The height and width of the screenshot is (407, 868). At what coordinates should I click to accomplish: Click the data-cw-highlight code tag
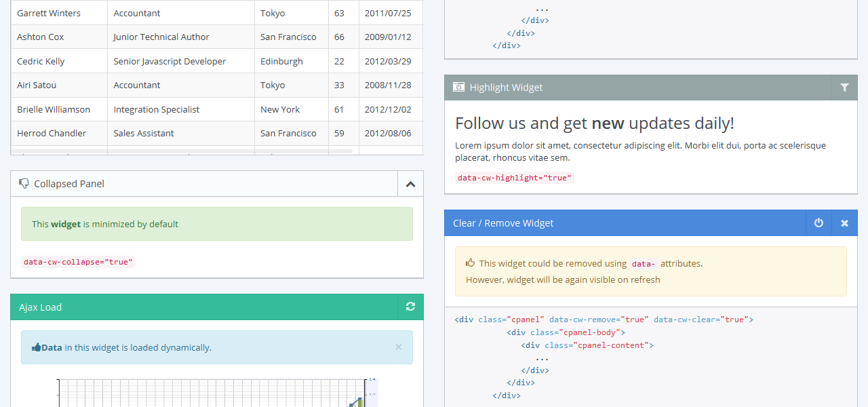click(515, 178)
